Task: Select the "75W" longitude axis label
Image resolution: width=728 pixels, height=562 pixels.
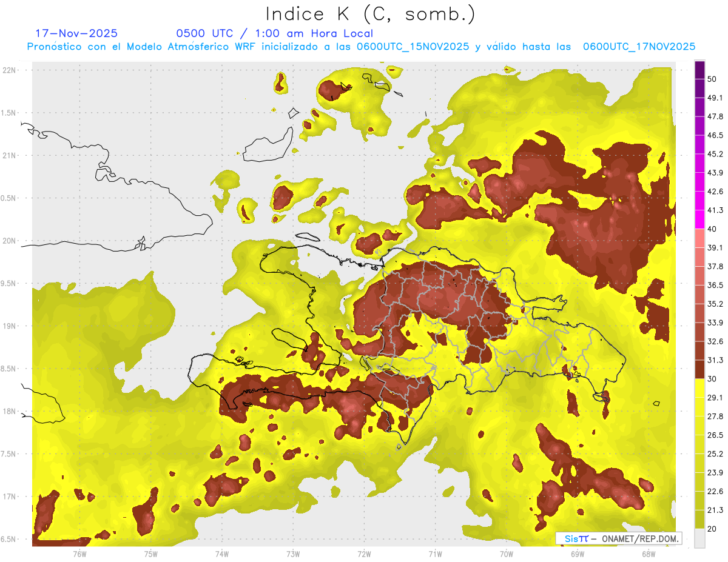Action: pyautogui.click(x=151, y=554)
